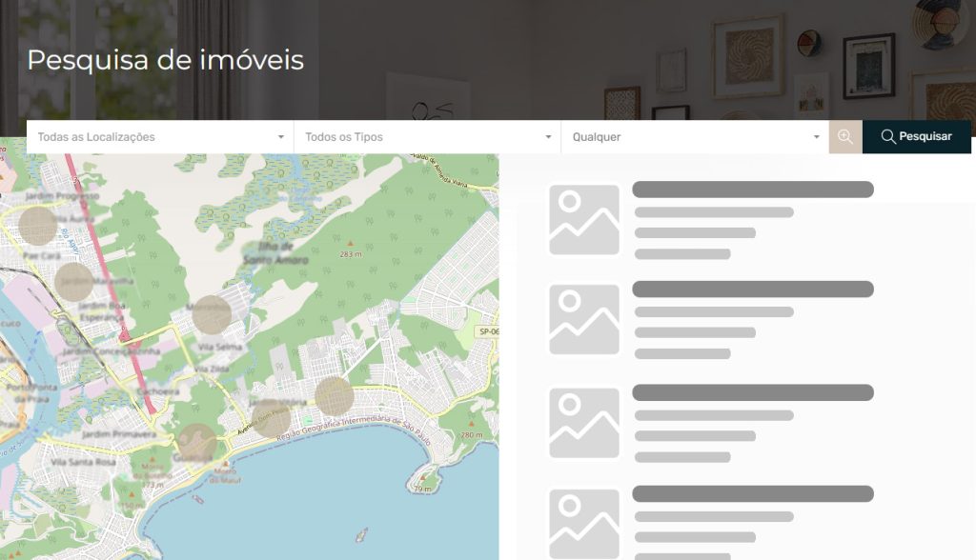Expand the Todos os Tipos dropdown

[427, 137]
